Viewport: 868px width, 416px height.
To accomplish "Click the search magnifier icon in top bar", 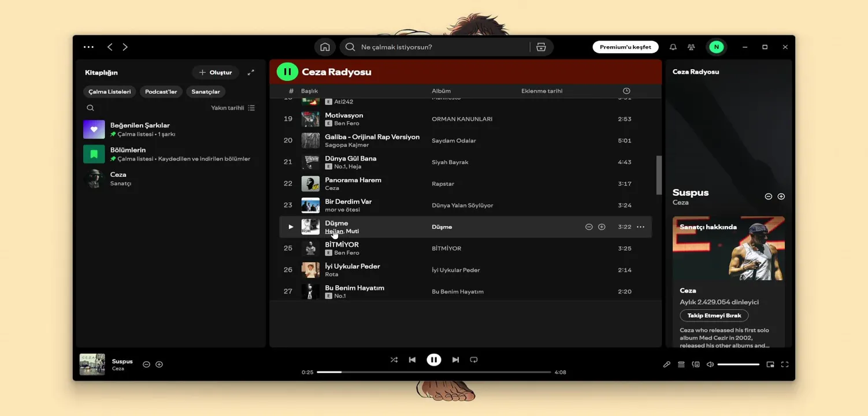I will point(350,47).
